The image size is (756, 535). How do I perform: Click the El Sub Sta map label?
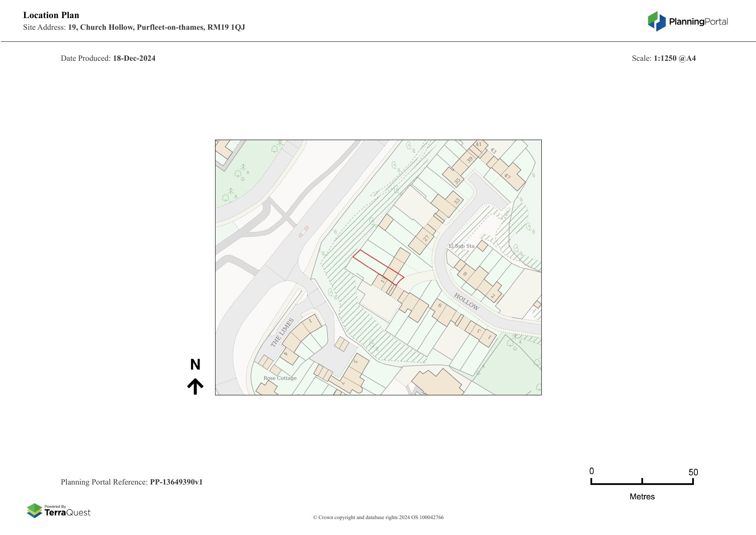tap(461, 246)
